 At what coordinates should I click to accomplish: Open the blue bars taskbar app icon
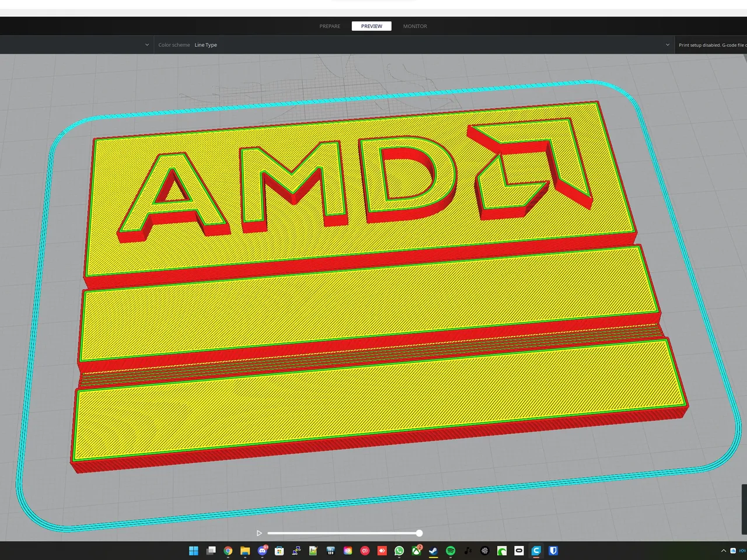(x=331, y=551)
